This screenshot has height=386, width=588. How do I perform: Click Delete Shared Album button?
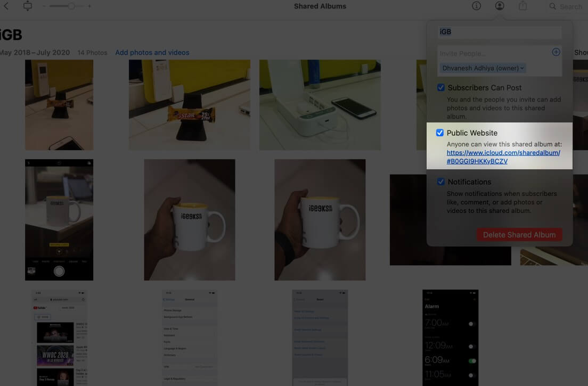point(519,235)
